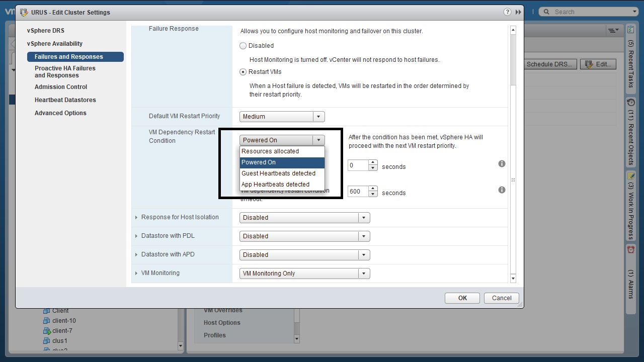Click info icon beside the 600 seconds timeout

[x=502, y=190]
